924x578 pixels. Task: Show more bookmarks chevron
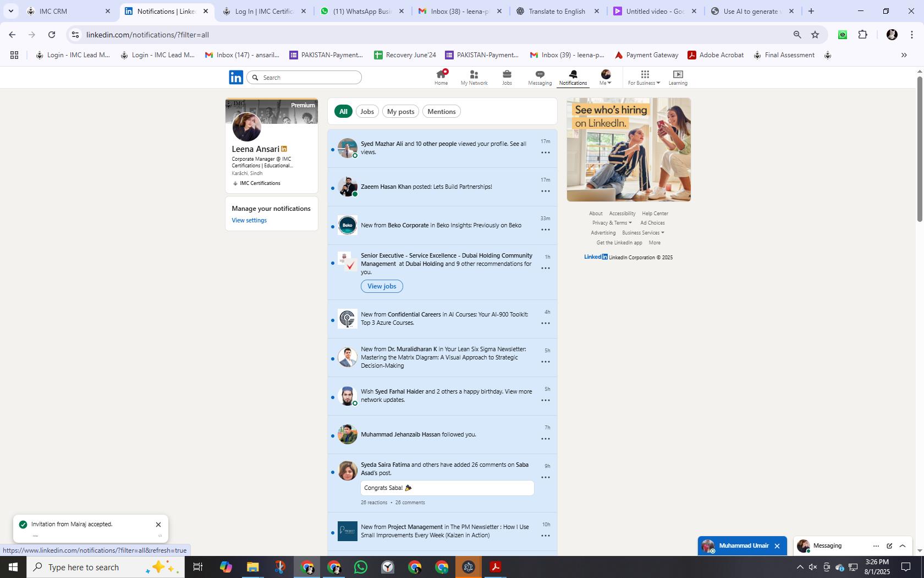coord(904,55)
